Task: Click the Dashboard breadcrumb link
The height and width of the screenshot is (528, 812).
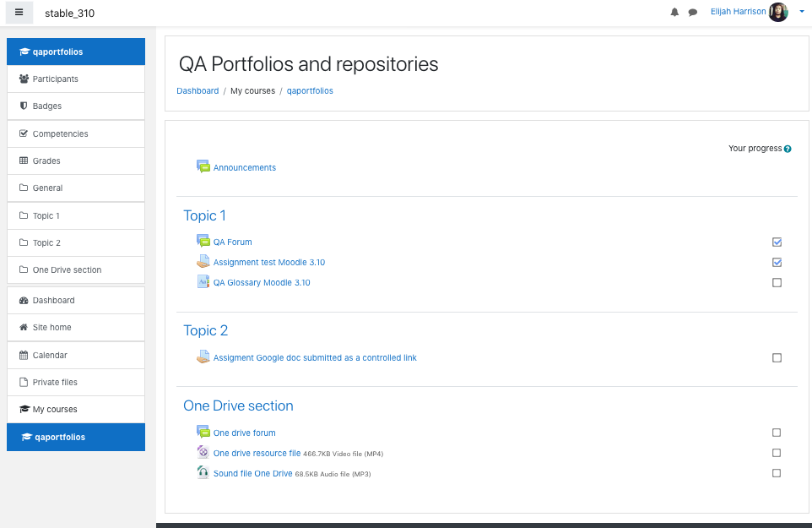Action: pos(198,90)
